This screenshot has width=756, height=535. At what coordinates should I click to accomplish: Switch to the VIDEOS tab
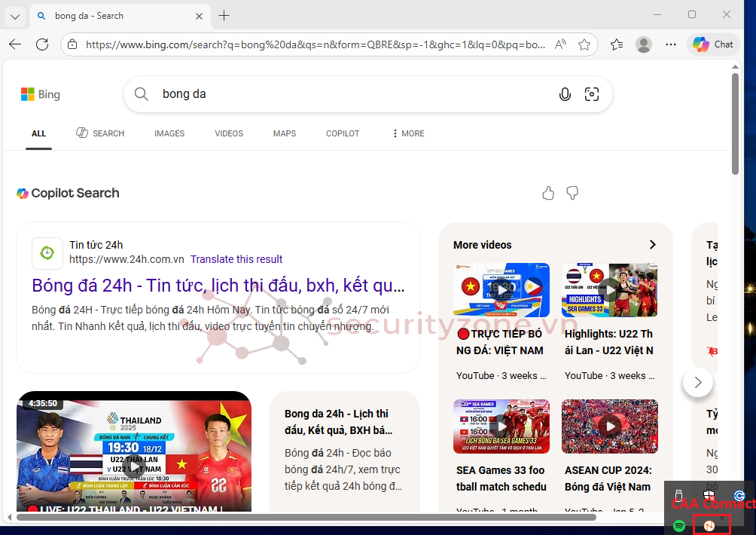click(229, 133)
